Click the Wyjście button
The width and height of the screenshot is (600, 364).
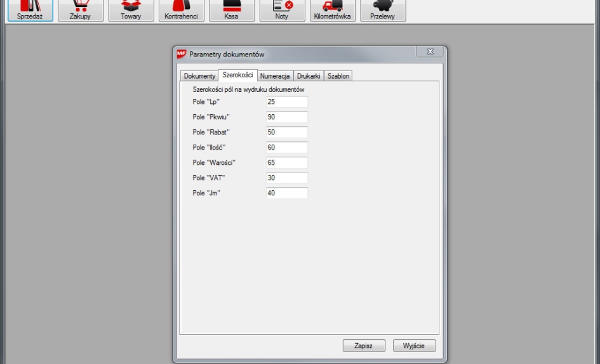click(x=414, y=346)
